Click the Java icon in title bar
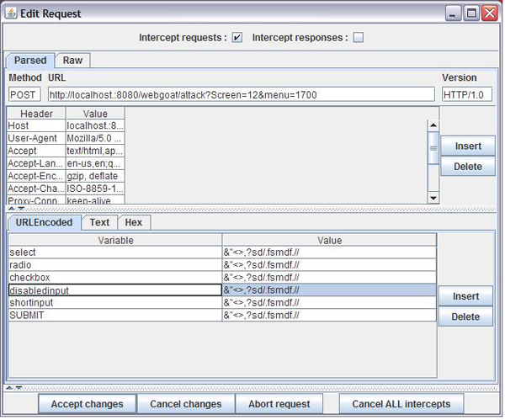Image resolution: width=505 pixels, height=420 pixels. click(10, 13)
